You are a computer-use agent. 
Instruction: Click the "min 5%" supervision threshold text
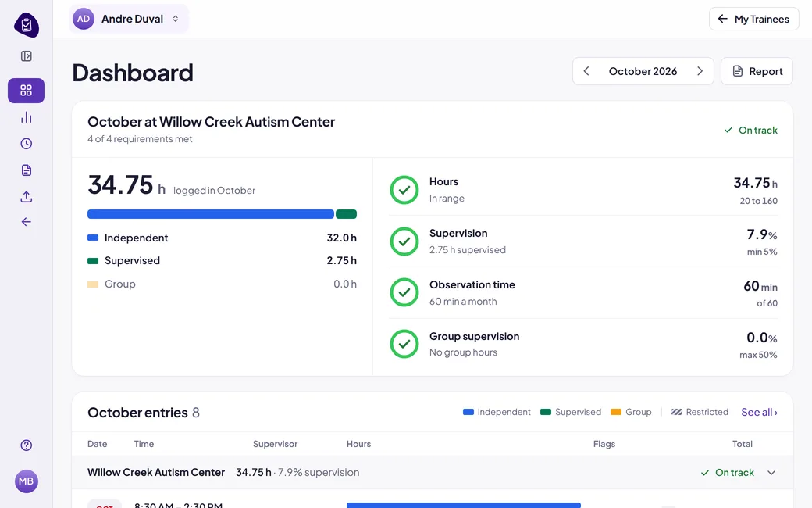click(x=762, y=252)
